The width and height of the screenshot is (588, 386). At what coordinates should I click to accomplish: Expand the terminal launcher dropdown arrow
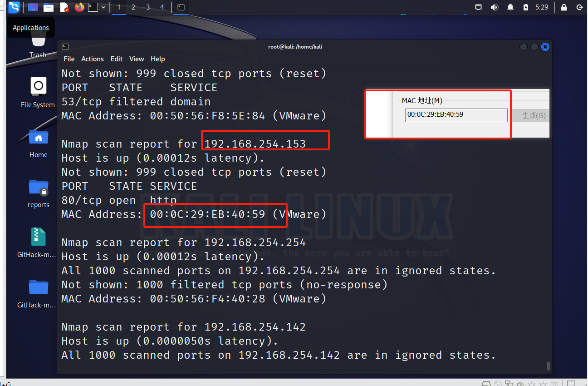tap(104, 7)
